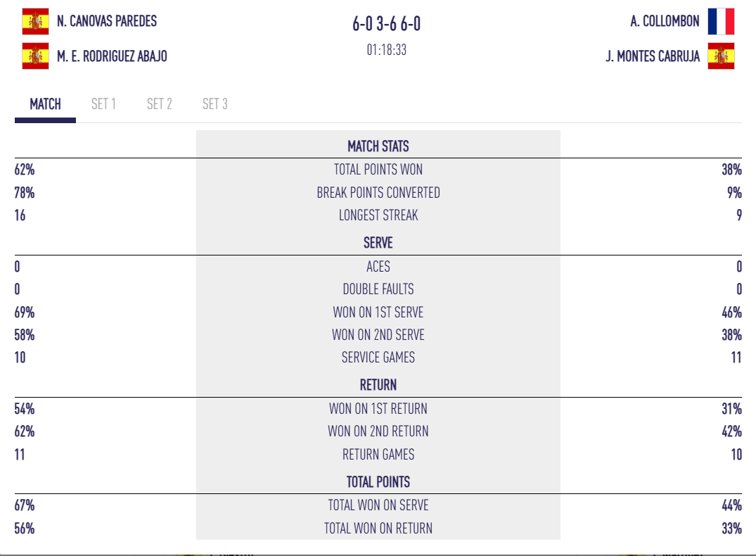Viewport: 756px width, 556px height.
Task: Click player name N. Canovas Paredes
Action: [107, 22]
